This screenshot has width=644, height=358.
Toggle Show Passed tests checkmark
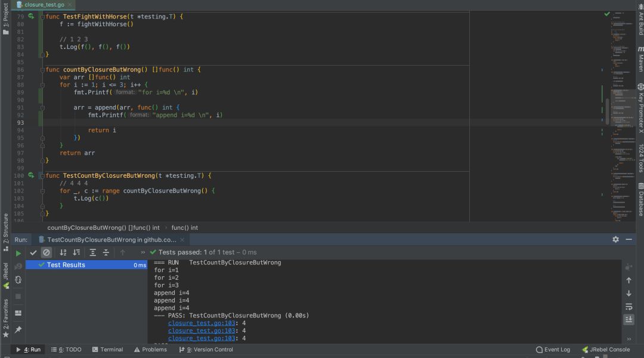click(33, 253)
